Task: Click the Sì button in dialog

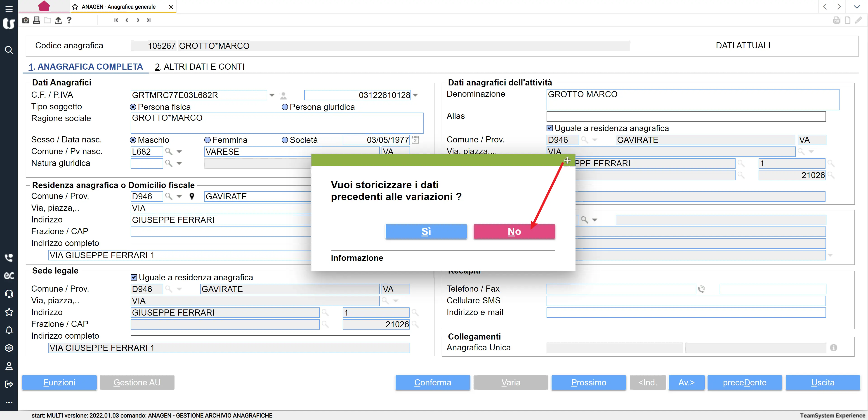Action: [426, 231]
